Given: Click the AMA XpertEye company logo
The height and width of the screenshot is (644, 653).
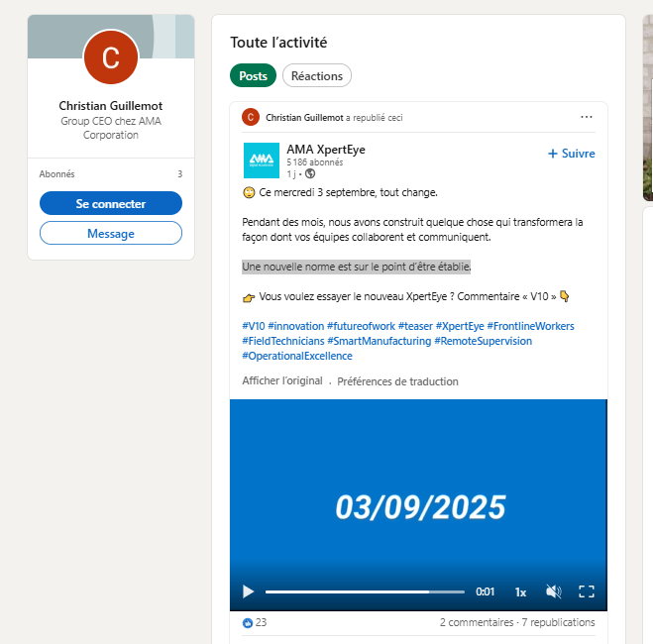Looking at the screenshot, I should tap(262, 161).
